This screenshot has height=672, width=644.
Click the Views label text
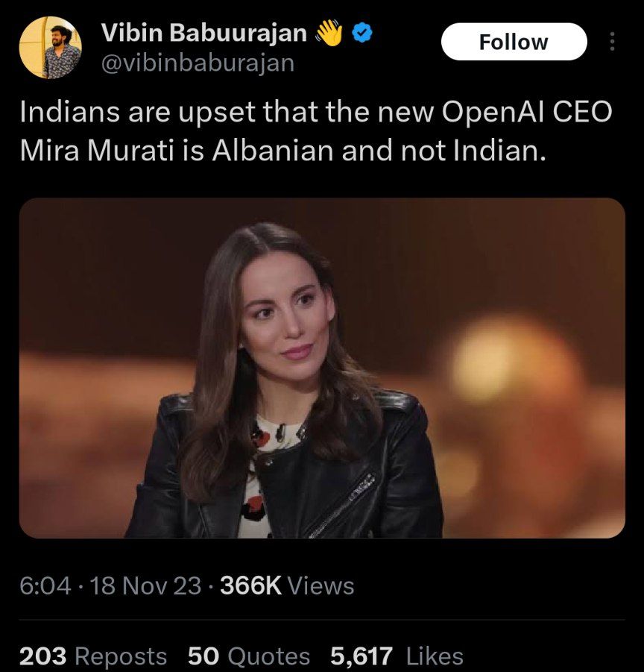pyautogui.click(x=321, y=585)
